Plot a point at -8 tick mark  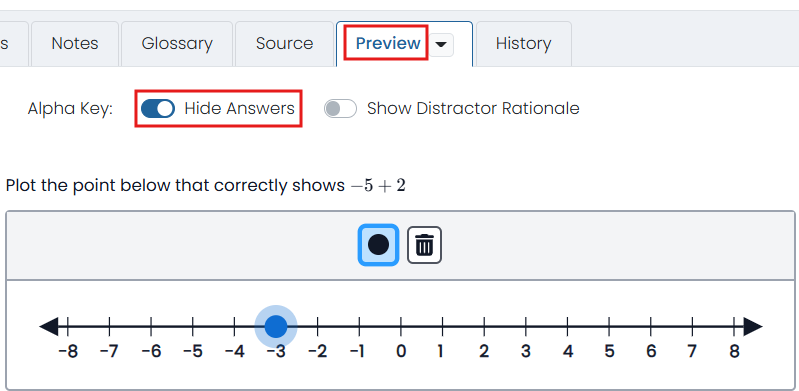(x=68, y=326)
